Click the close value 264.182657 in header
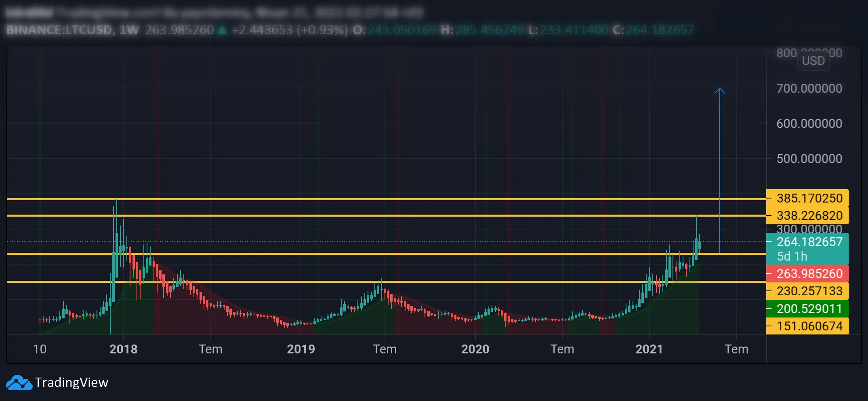868x401 pixels. (660, 30)
